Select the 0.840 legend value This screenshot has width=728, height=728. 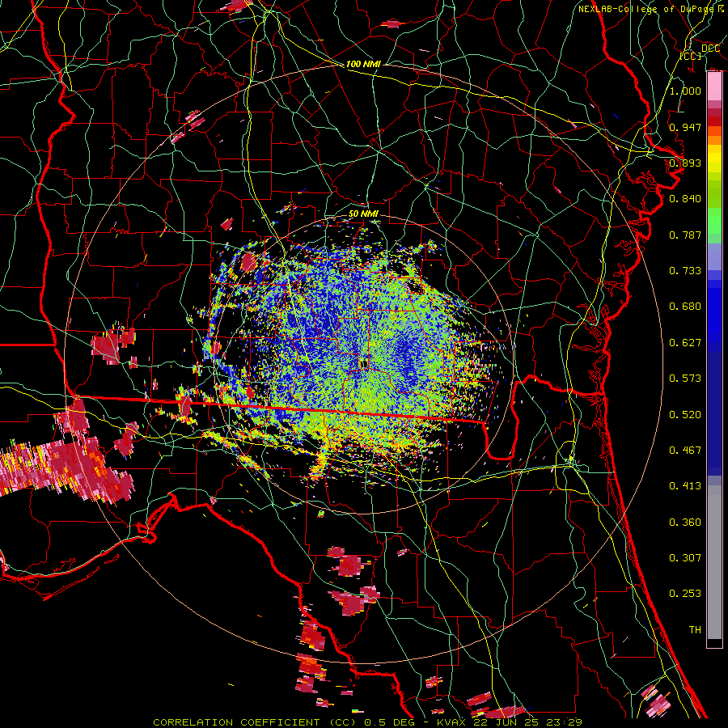tap(685, 199)
